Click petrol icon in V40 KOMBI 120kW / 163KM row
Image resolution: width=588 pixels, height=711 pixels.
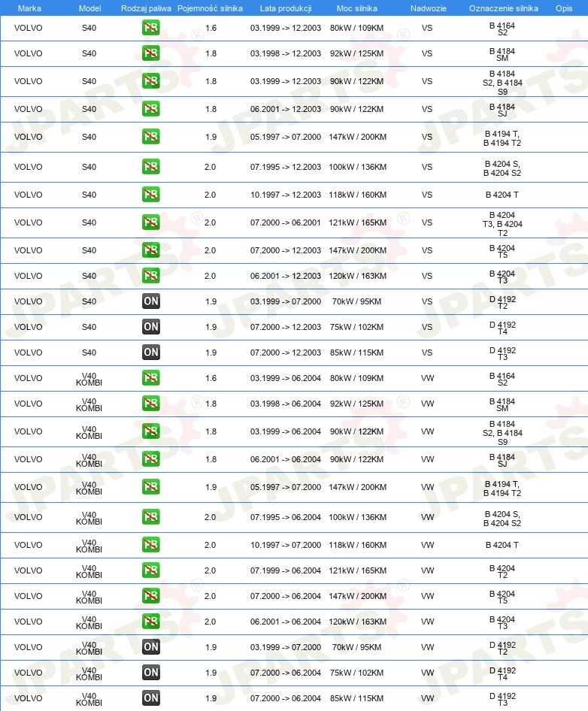(x=150, y=622)
